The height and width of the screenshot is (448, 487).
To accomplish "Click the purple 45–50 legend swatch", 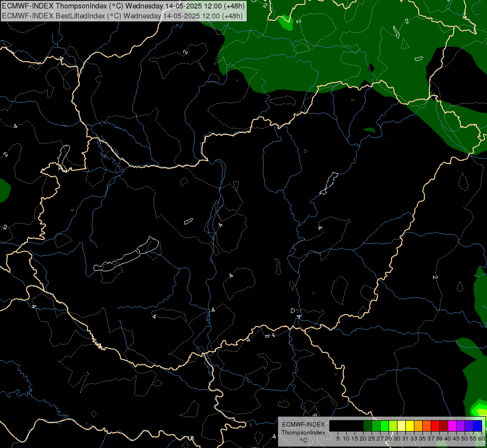I will 460,426.
